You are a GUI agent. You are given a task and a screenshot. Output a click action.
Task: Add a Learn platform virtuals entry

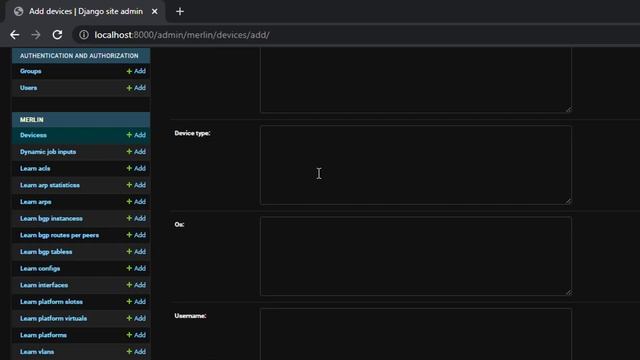[136, 318]
